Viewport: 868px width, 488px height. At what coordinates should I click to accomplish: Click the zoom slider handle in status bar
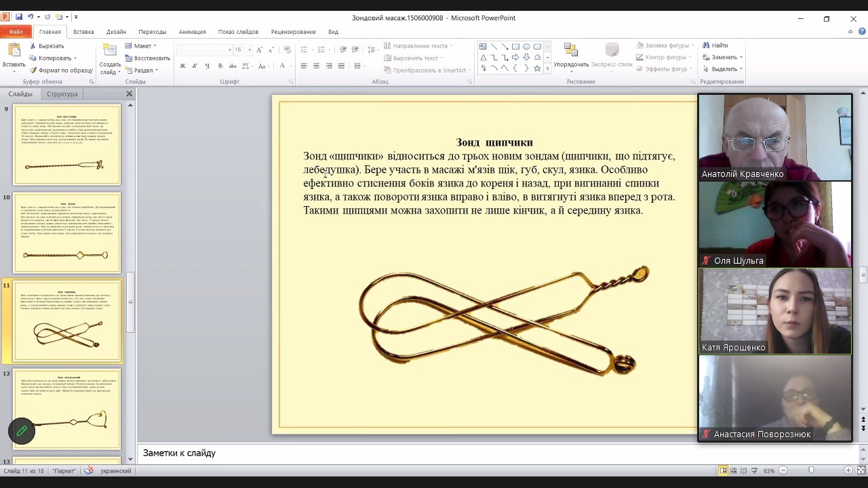(x=812, y=470)
